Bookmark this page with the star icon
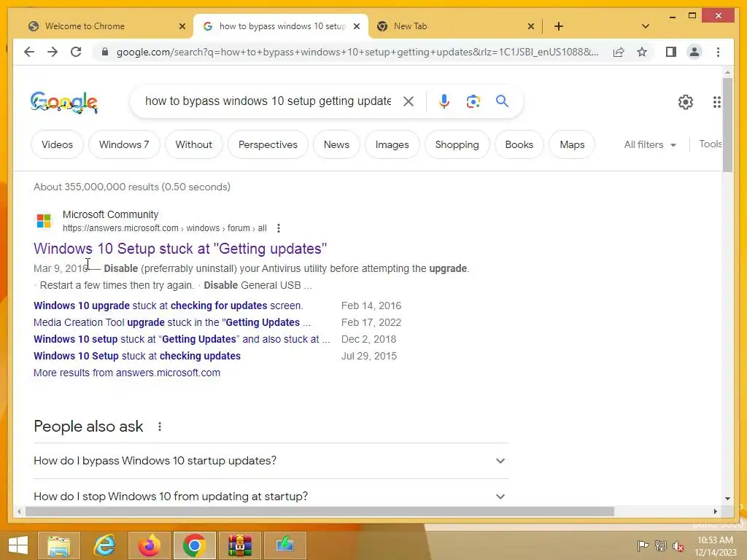747x560 pixels. (642, 52)
